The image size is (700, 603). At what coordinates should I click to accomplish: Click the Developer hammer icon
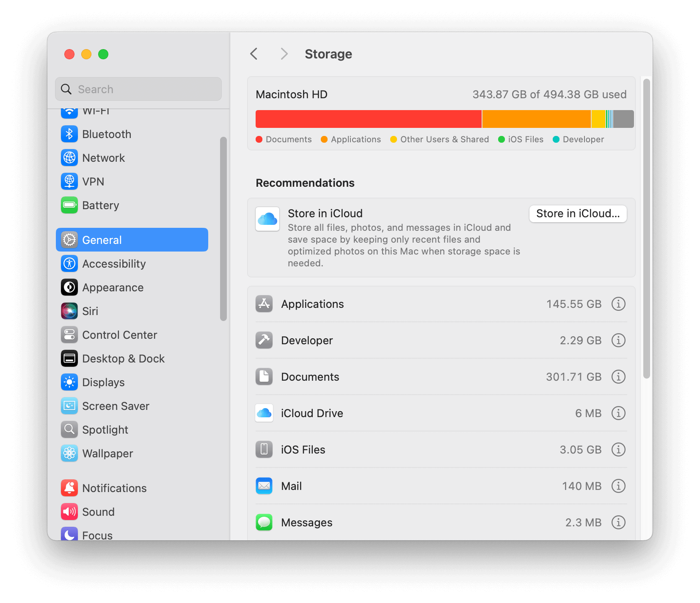264,340
